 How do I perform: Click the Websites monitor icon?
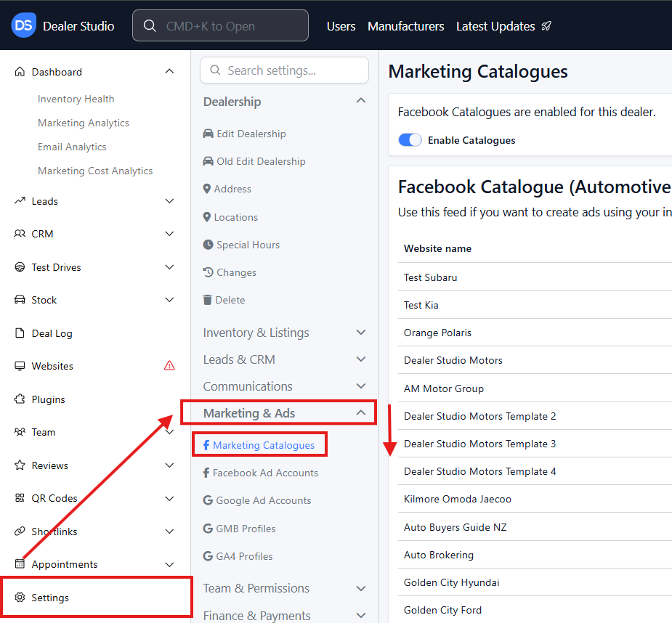[x=20, y=366]
